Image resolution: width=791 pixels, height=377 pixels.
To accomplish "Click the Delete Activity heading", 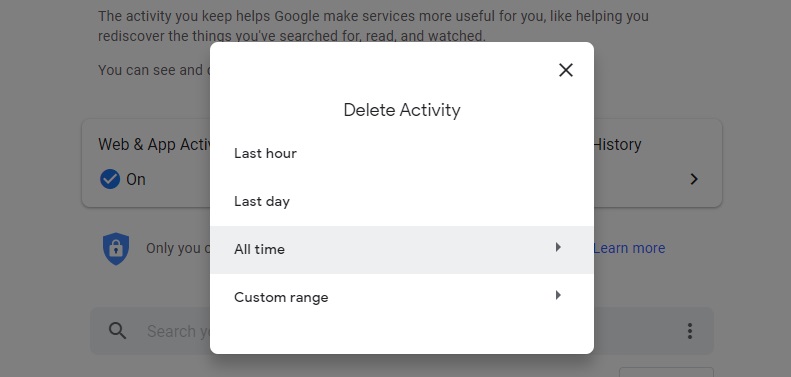I will point(402,110).
